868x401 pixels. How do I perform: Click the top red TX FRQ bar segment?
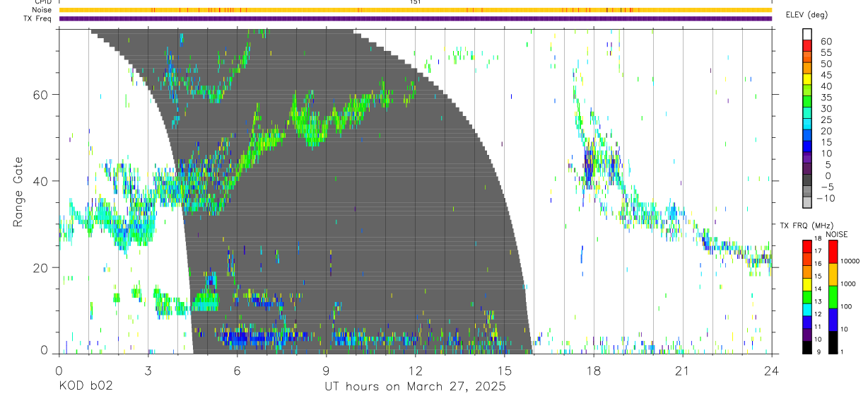point(807,245)
